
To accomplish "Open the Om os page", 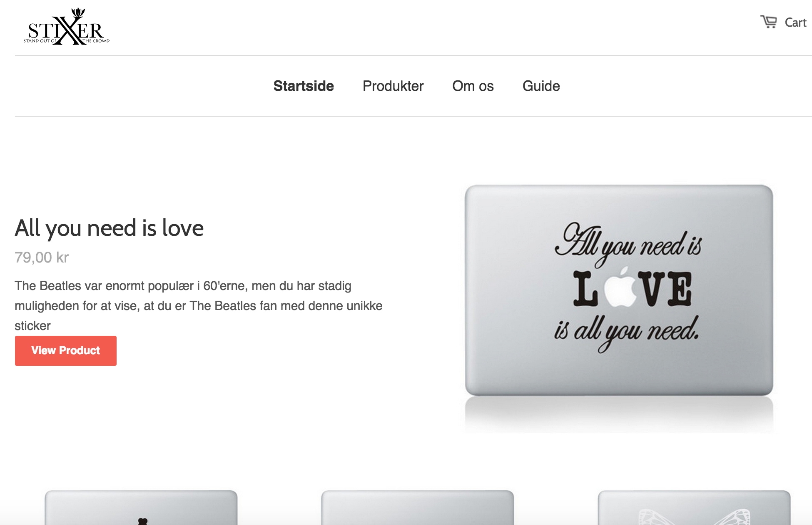I will pos(473,86).
